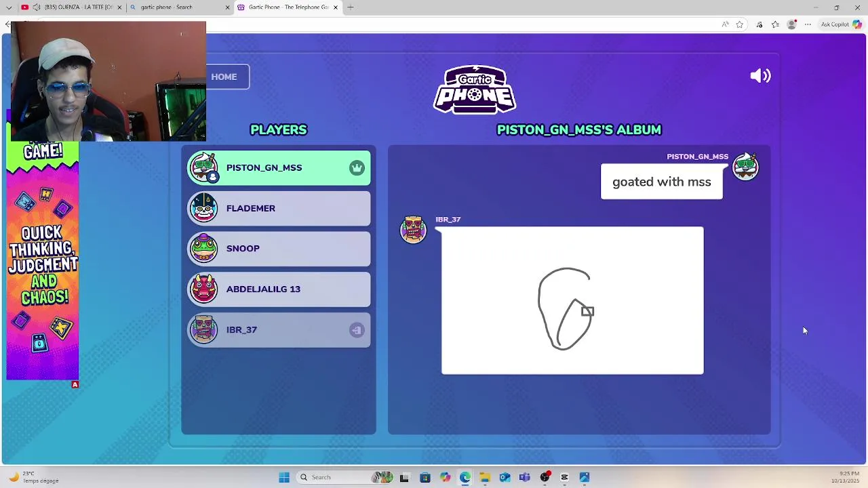This screenshot has height=488, width=868.
Task: Mute the Gartic Phone sound speaker icon
Action: [x=760, y=76]
